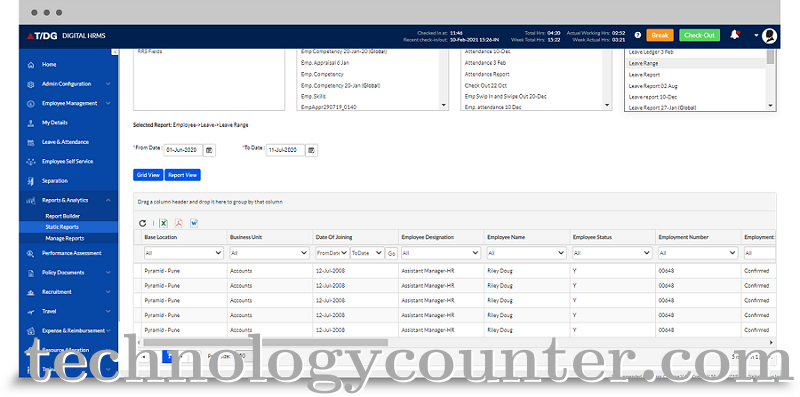Open the Employee Designation filter dropdown

(441, 253)
